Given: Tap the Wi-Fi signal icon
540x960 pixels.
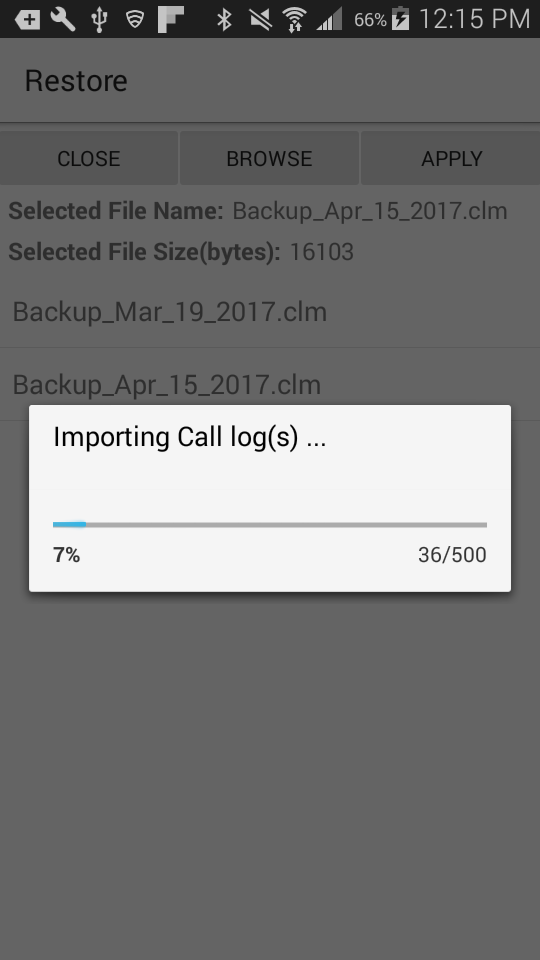Looking at the screenshot, I should [294, 20].
